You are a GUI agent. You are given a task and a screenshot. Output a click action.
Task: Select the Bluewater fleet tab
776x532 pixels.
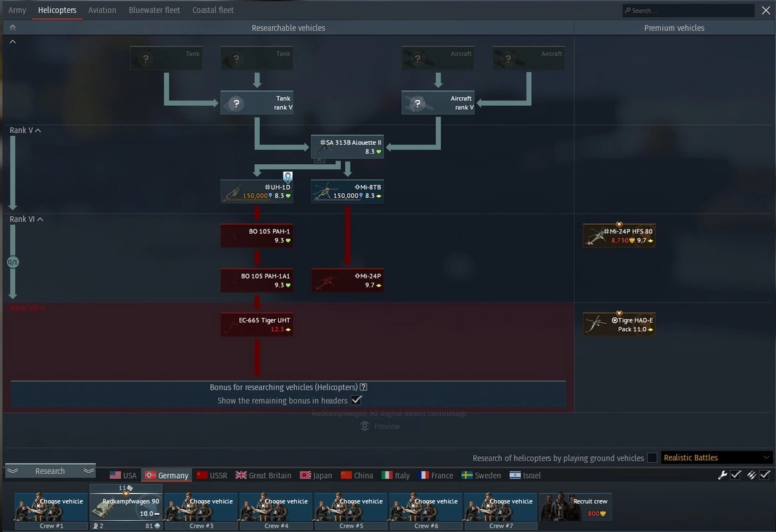pos(154,10)
